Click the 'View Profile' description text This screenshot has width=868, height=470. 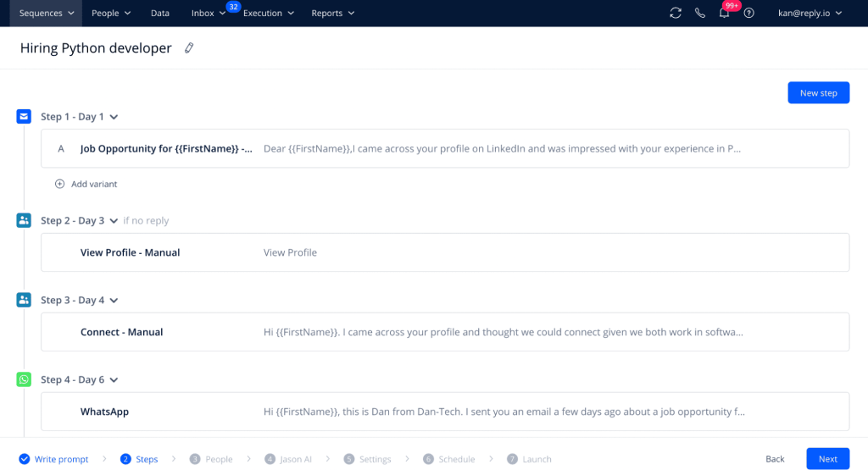[290, 252]
